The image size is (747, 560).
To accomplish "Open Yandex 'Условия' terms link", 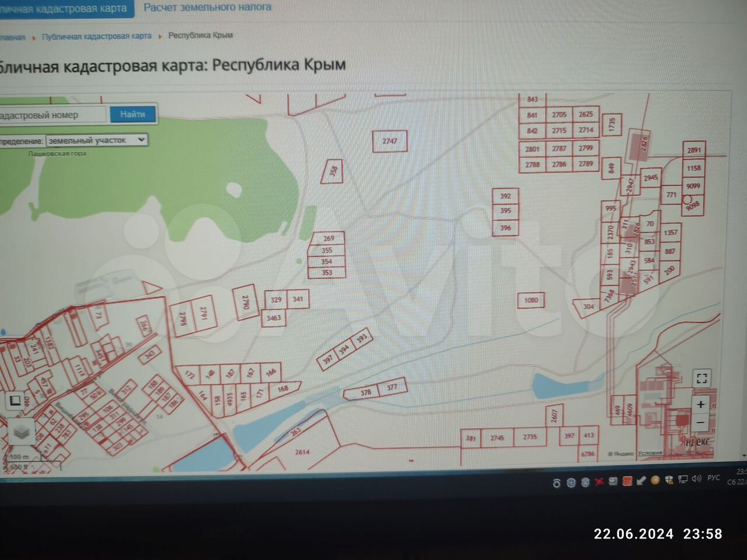I will click(x=650, y=453).
